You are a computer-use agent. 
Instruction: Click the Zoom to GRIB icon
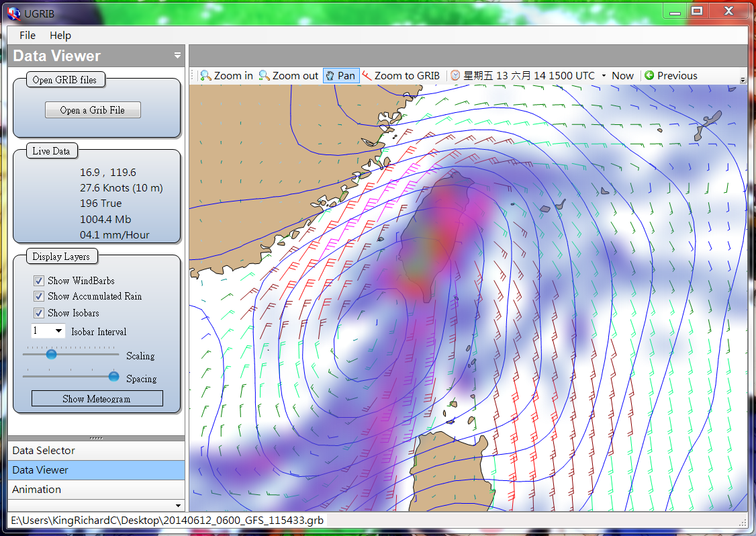[x=367, y=76]
